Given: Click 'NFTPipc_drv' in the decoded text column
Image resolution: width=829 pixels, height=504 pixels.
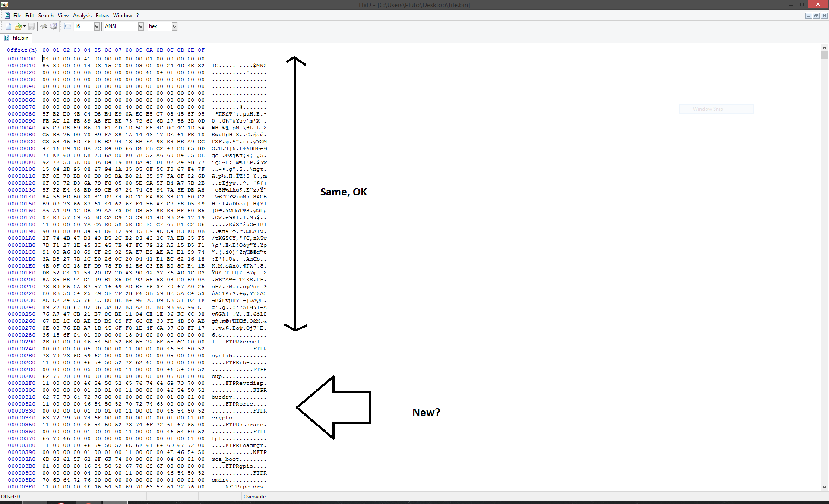Looking at the screenshot, I should click(x=244, y=487).
